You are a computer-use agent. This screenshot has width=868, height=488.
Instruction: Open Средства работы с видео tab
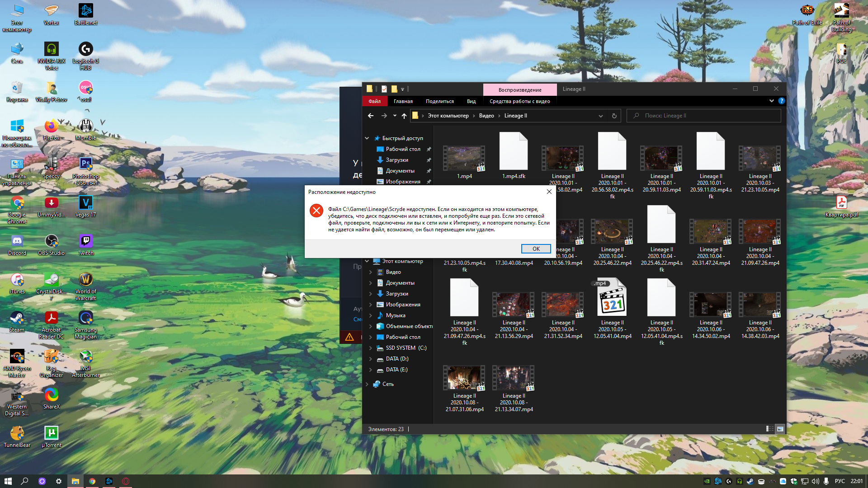click(519, 101)
